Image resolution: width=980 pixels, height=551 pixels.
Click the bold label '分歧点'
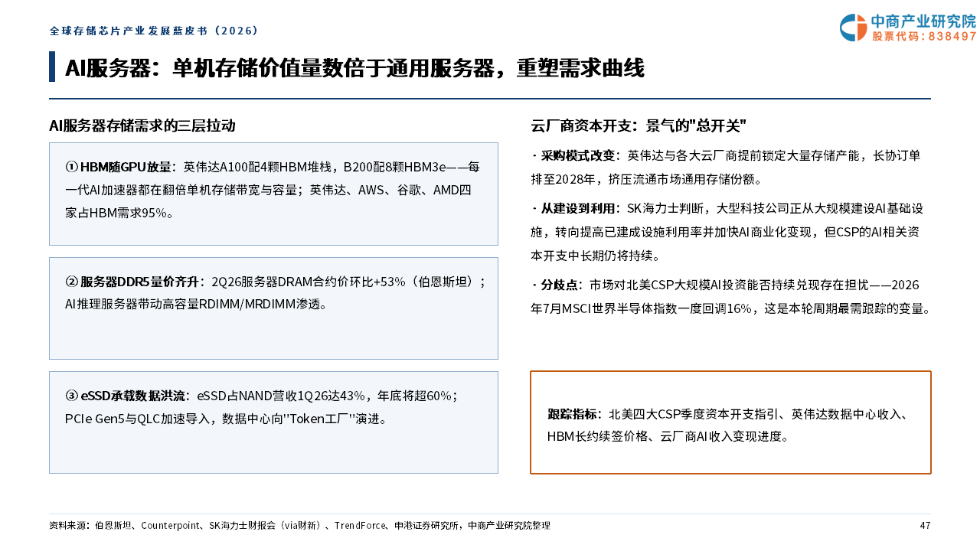(559, 285)
